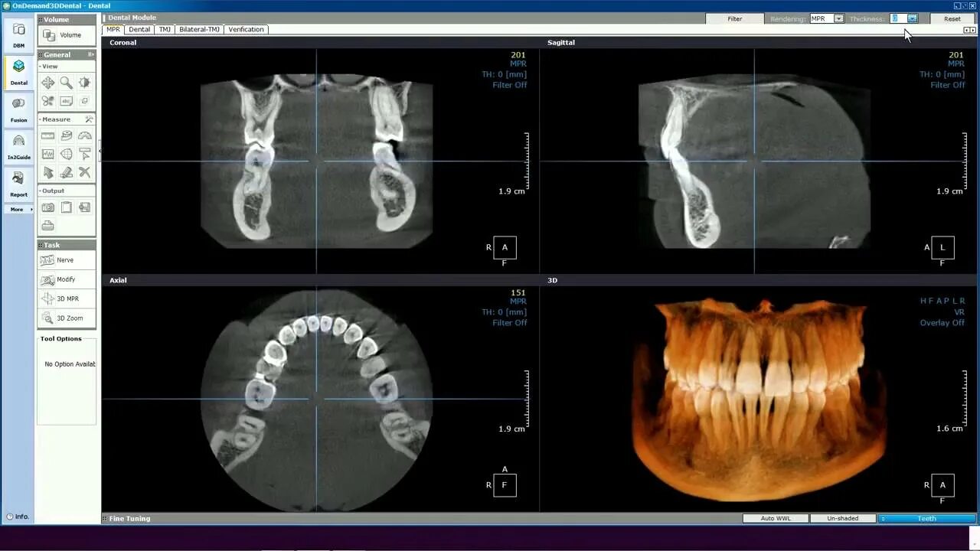Collapse the Task panel header

tap(67, 245)
